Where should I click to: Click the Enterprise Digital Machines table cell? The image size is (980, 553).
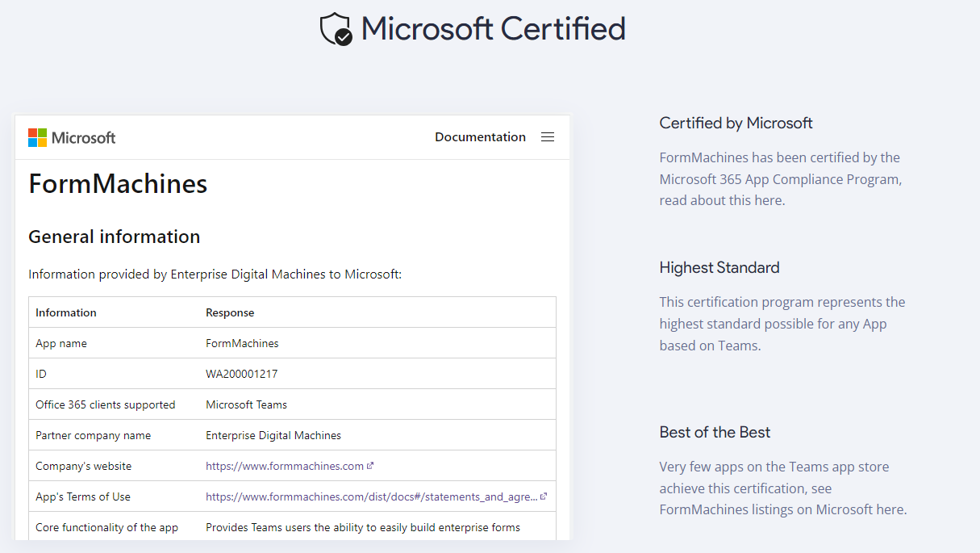click(273, 435)
